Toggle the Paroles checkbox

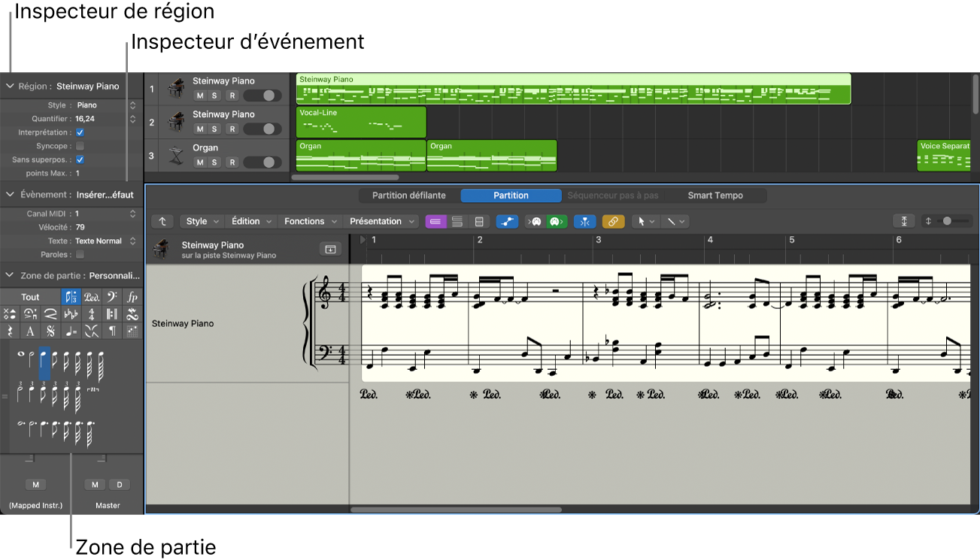[x=80, y=255]
